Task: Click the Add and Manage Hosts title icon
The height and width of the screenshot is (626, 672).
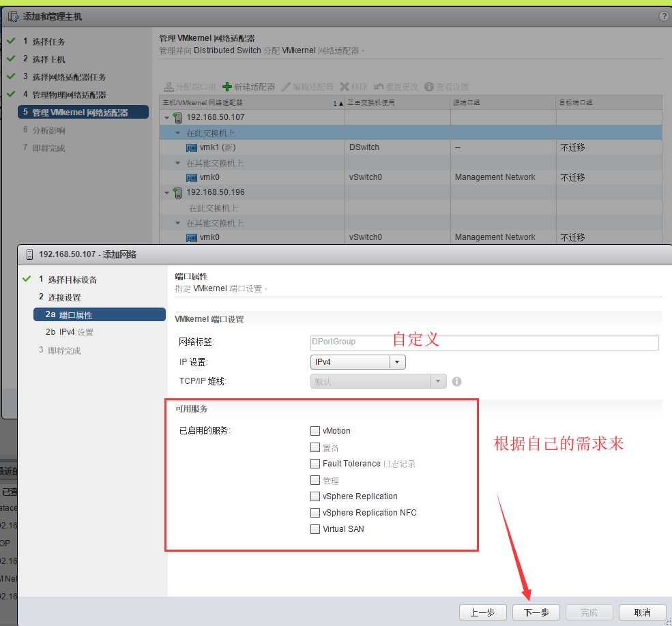Action: [13, 17]
